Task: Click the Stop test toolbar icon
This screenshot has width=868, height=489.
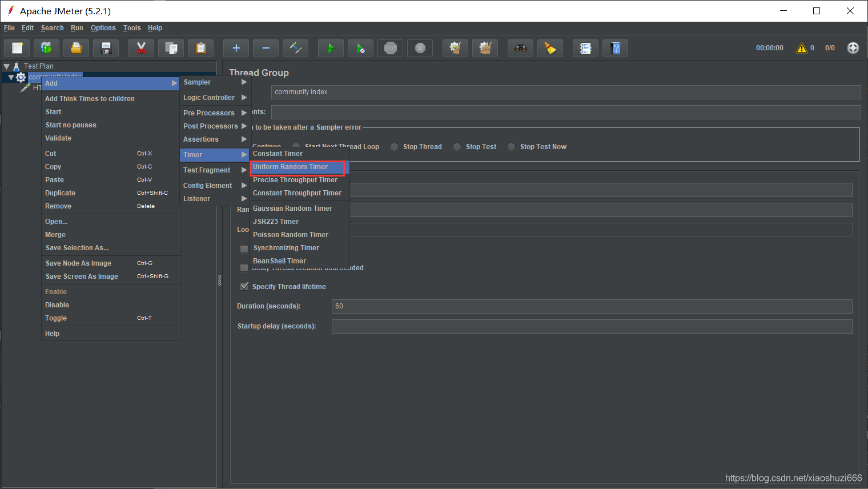Action: pos(391,48)
